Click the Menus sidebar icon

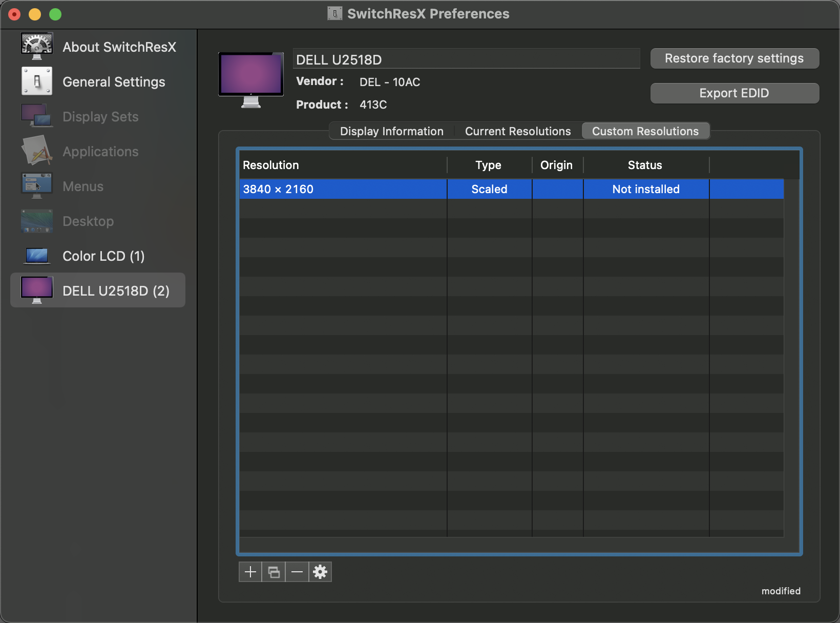coord(37,186)
